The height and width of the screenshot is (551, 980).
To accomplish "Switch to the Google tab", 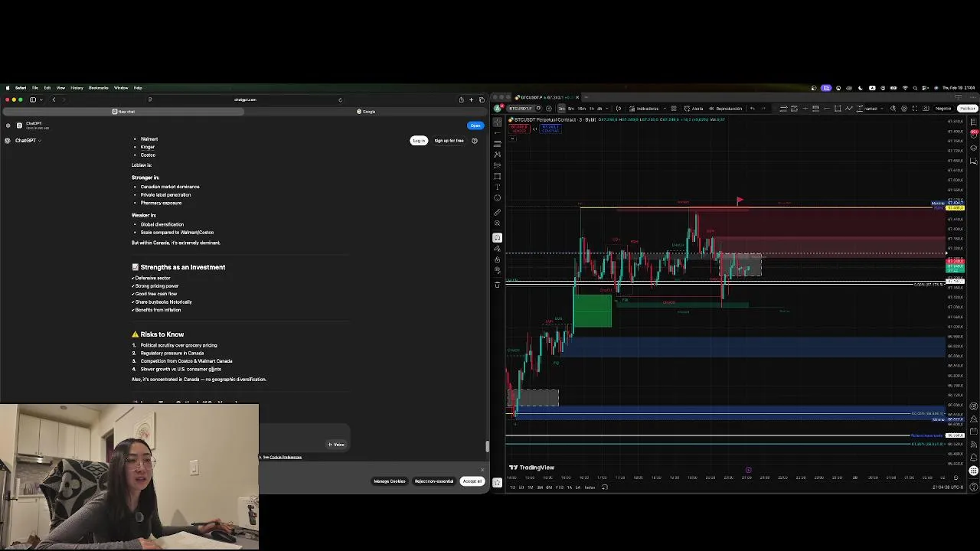I will click(366, 112).
